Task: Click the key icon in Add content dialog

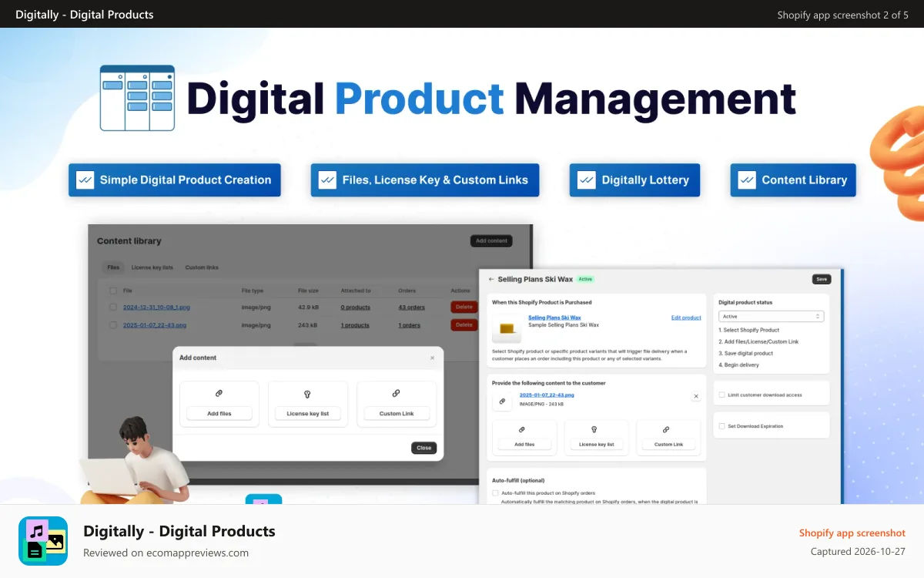Action: 308,393
